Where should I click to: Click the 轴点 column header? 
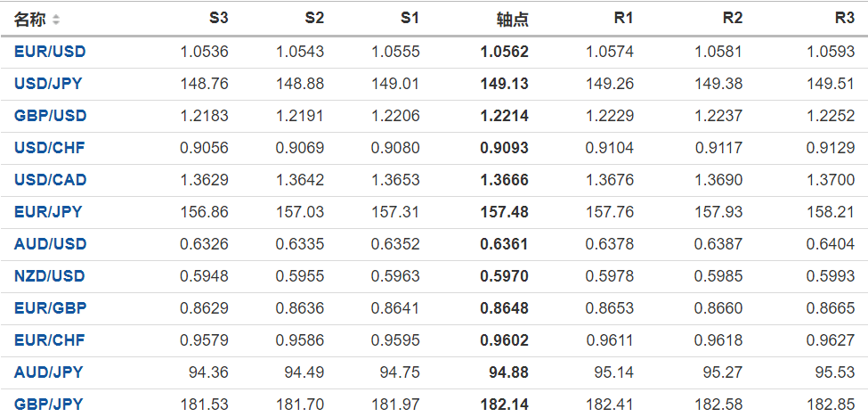[512, 19]
